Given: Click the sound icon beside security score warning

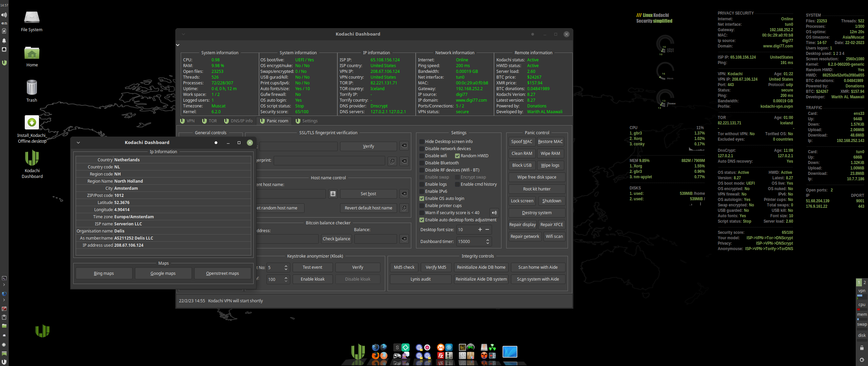Looking at the screenshot, I should (x=494, y=213).
